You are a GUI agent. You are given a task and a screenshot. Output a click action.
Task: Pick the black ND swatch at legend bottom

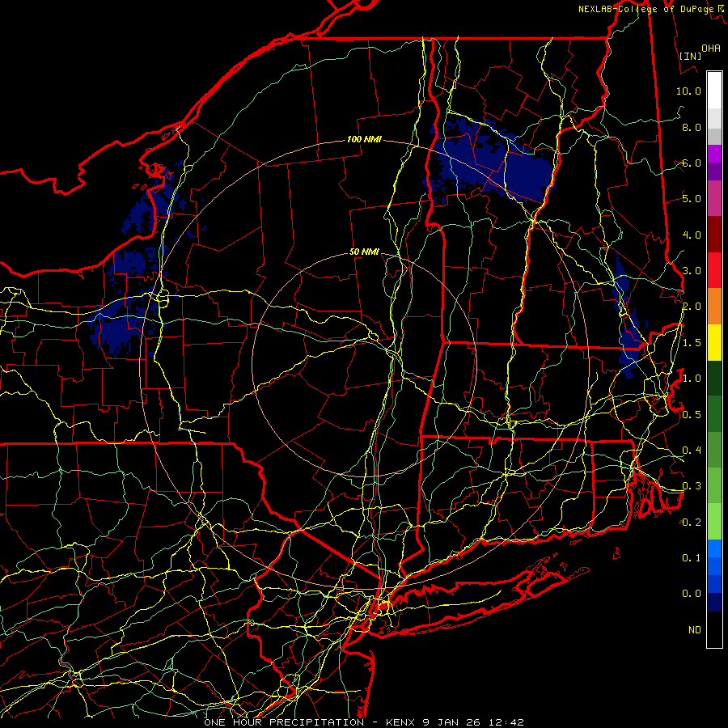(714, 629)
